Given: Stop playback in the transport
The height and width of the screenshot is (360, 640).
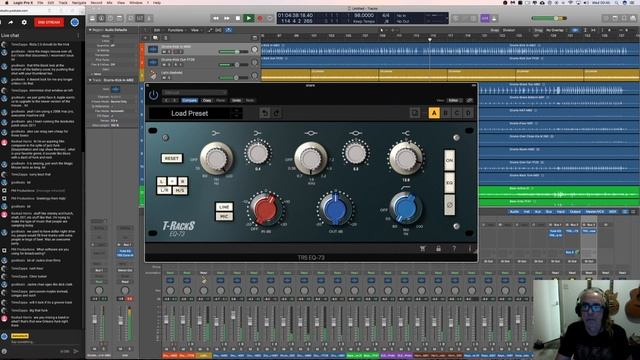Looking at the screenshot, I should pos(238,18).
